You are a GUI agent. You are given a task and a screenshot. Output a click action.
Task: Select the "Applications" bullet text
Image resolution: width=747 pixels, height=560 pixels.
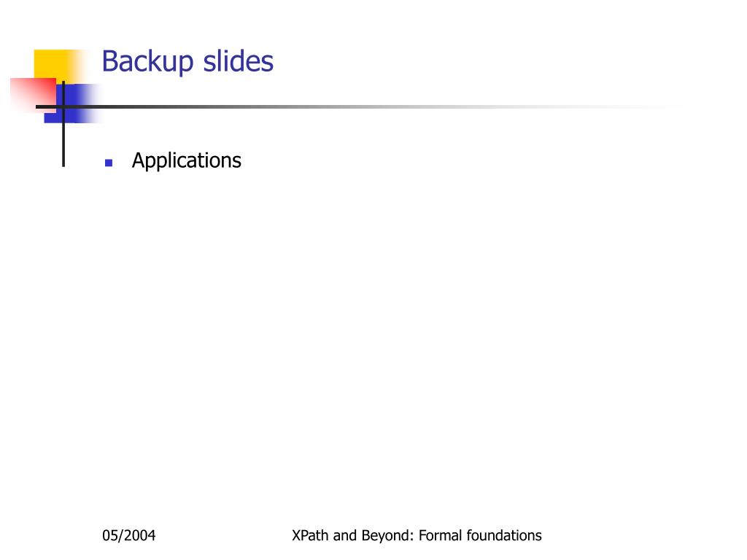[186, 161]
